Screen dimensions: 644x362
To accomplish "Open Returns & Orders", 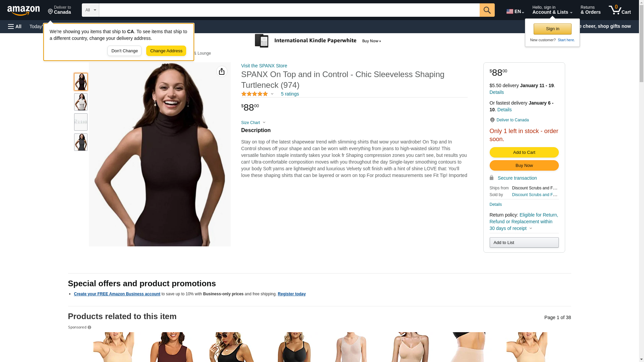I will (x=590, y=10).
